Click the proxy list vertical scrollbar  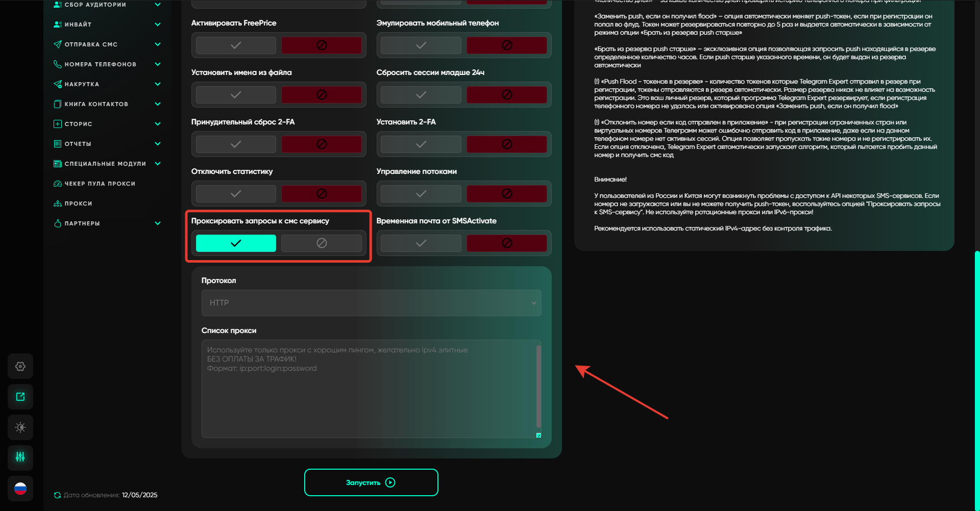pos(538,386)
